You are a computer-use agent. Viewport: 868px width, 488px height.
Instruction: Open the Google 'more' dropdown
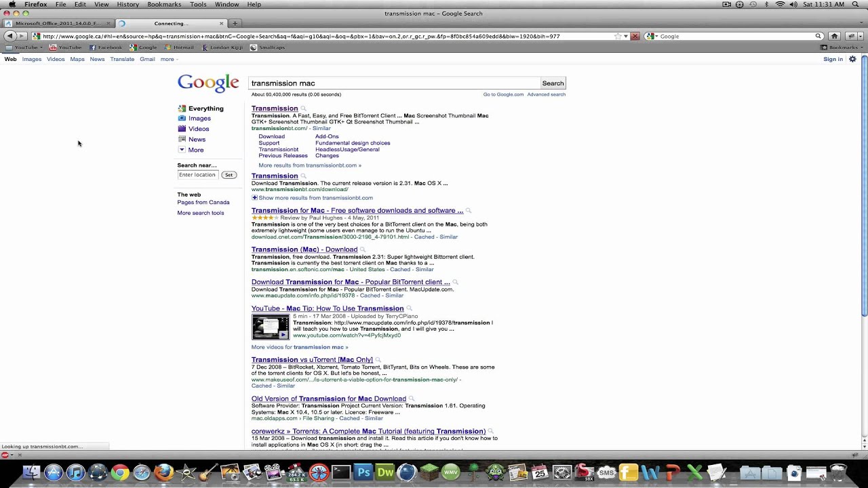[x=169, y=59]
